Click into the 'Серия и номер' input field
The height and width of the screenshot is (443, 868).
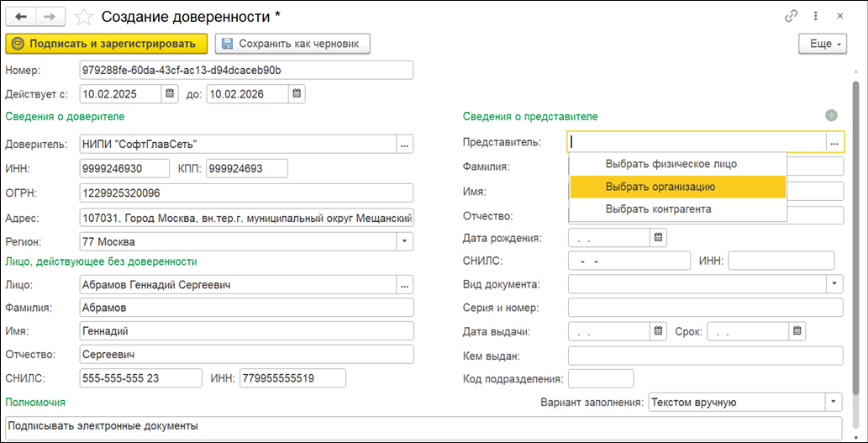705,308
